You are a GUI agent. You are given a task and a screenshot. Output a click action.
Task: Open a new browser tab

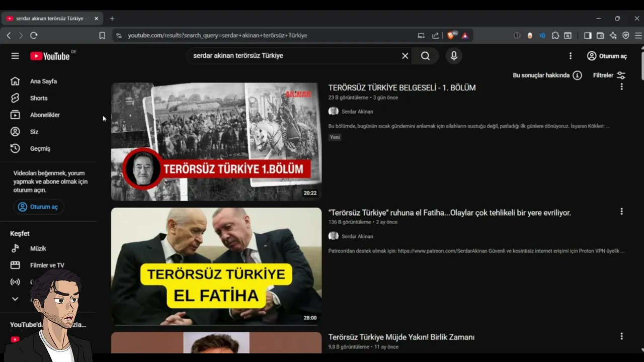coord(112,19)
